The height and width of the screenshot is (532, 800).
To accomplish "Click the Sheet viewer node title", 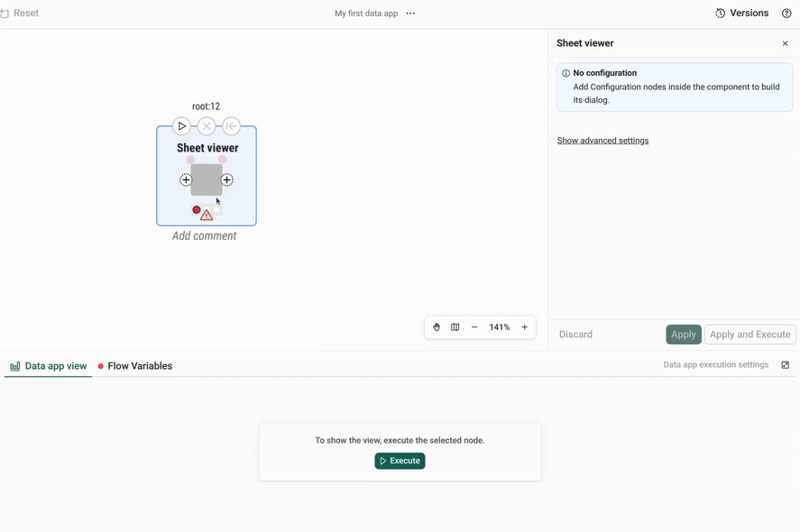I will (207, 148).
